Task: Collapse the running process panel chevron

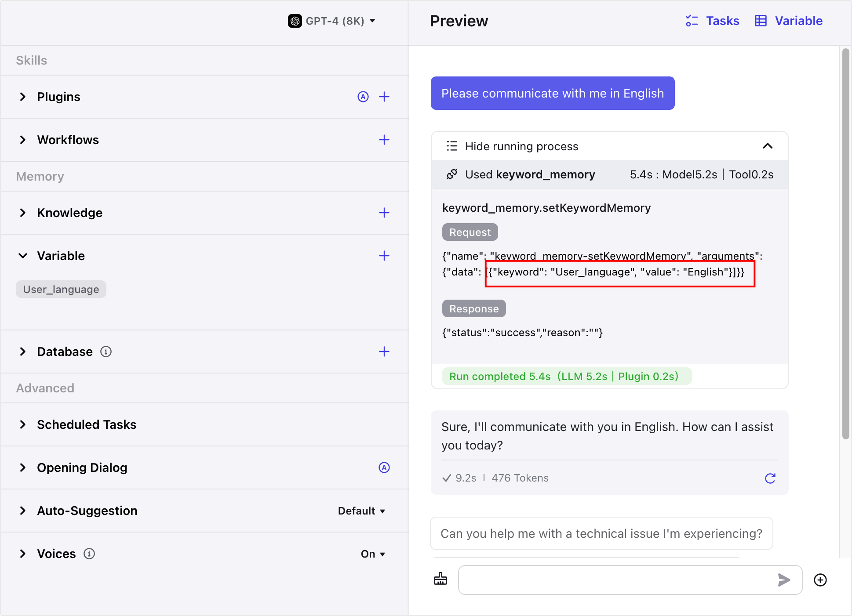Action: point(768,146)
